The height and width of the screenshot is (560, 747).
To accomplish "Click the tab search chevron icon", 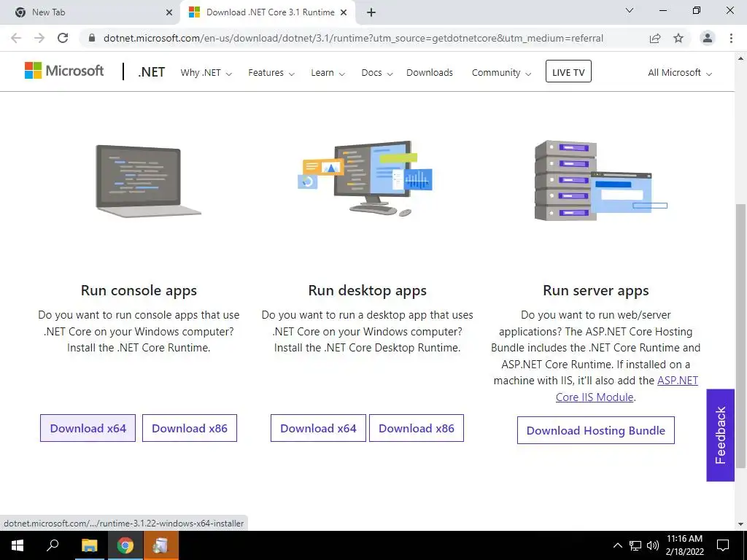I will point(630,10).
